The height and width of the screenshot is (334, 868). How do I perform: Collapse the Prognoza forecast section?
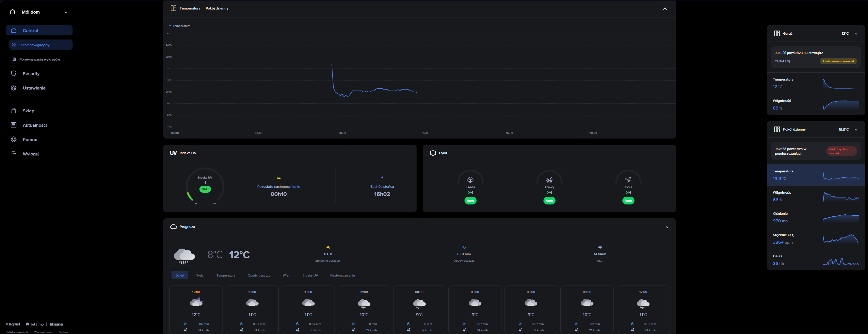666,227
